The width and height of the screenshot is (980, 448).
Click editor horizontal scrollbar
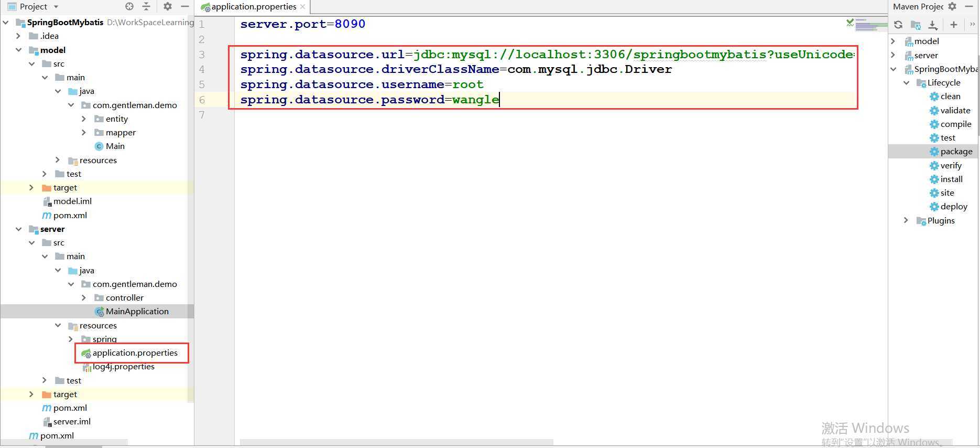point(397,442)
